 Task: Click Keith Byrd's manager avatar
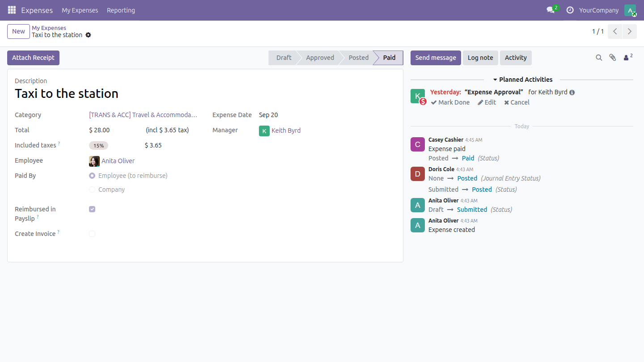tap(264, 130)
